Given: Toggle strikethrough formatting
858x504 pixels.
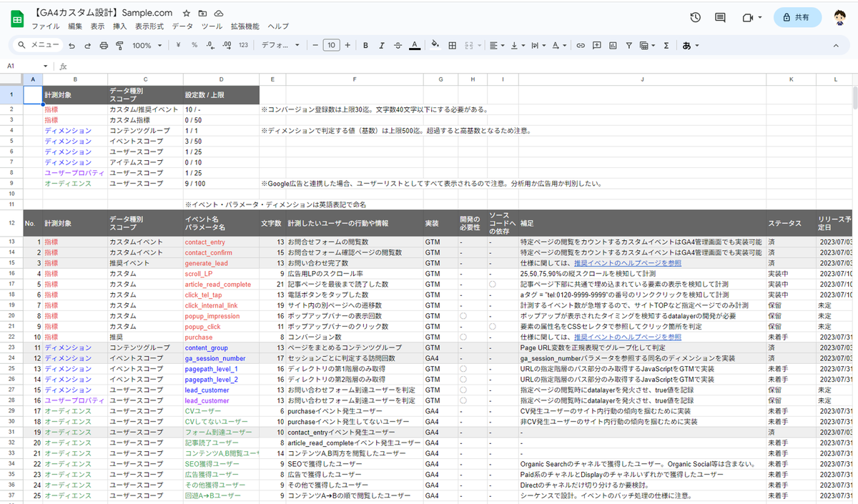Looking at the screenshot, I should [x=398, y=45].
